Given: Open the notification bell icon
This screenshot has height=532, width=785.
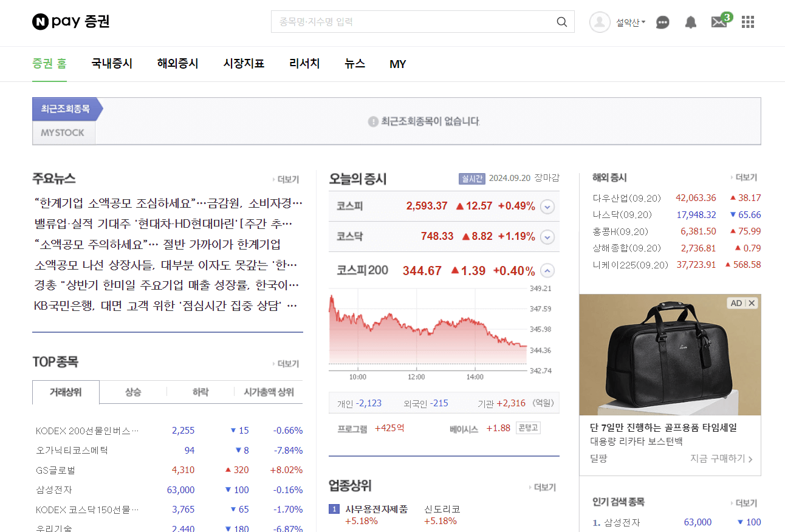Looking at the screenshot, I should click(x=690, y=22).
